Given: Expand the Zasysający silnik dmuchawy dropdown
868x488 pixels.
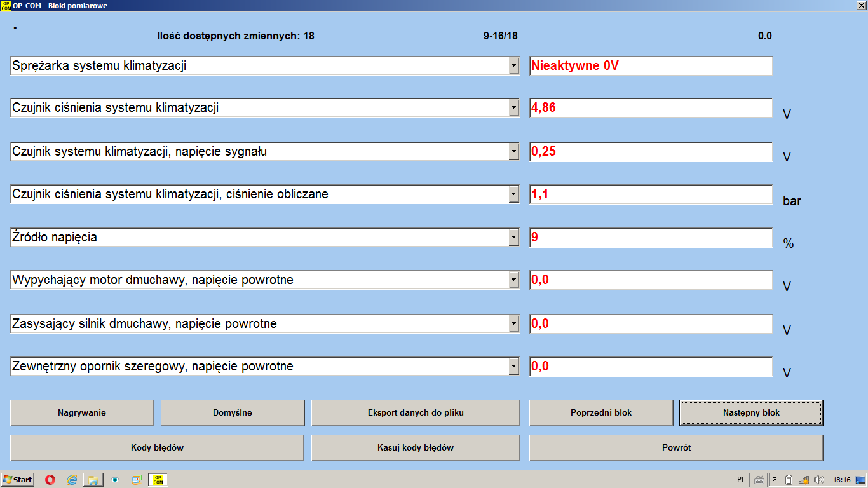Looking at the screenshot, I should (514, 324).
